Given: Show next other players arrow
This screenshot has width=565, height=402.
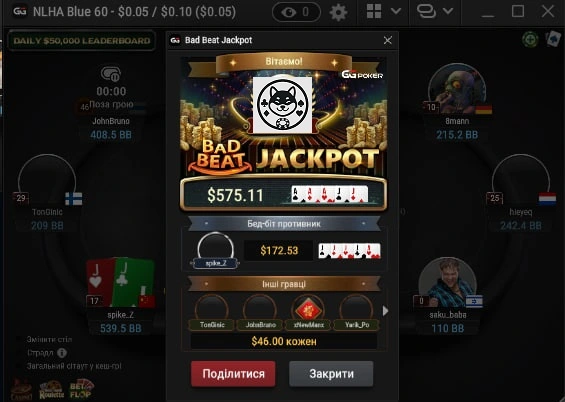Looking at the screenshot, I should click(x=385, y=311).
